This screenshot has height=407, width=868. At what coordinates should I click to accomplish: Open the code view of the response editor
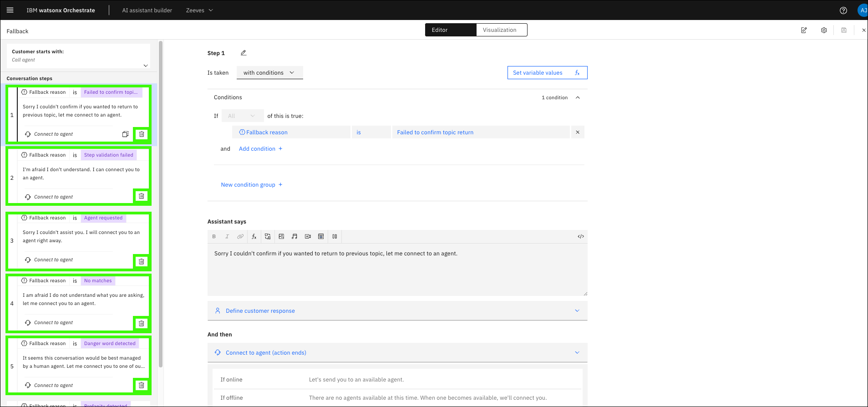click(x=581, y=236)
